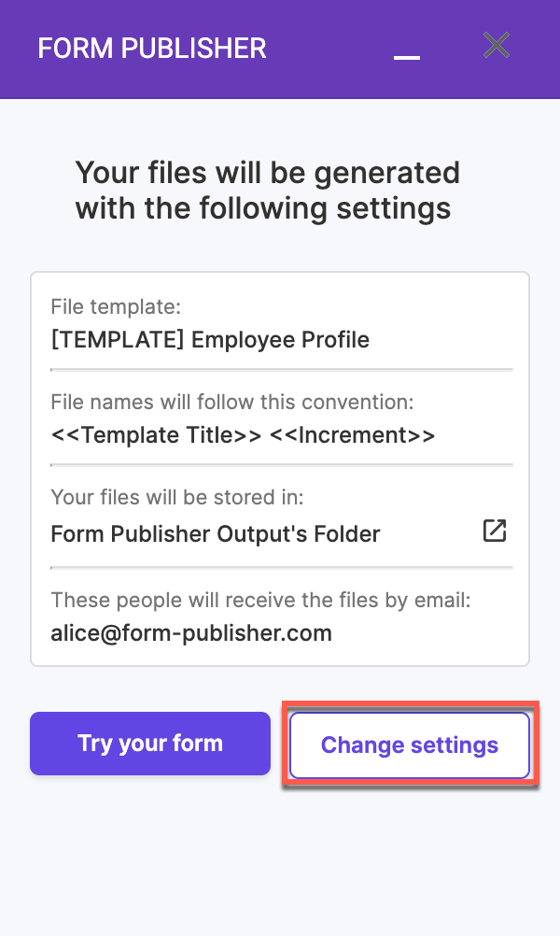Click the <<Template Title>> naming marker
The height and width of the screenshot is (936, 560).
click(x=156, y=435)
